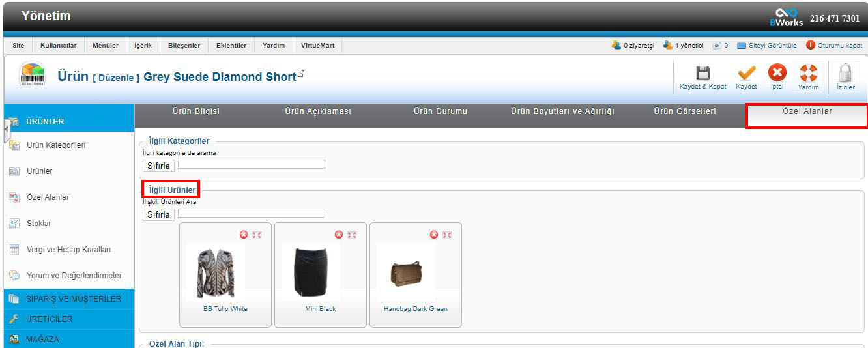Select the Özel Alanlar tab
The width and height of the screenshot is (868, 348).
pyautogui.click(x=807, y=115)
